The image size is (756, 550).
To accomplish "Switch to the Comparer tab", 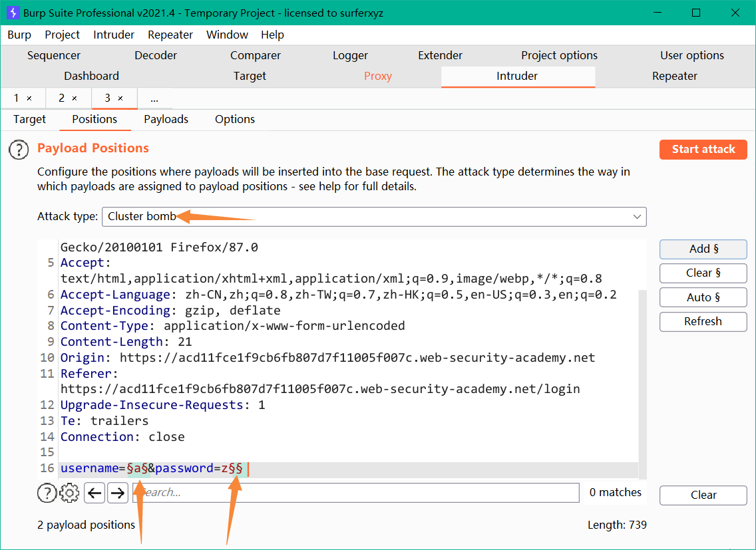I will [256, 55].
